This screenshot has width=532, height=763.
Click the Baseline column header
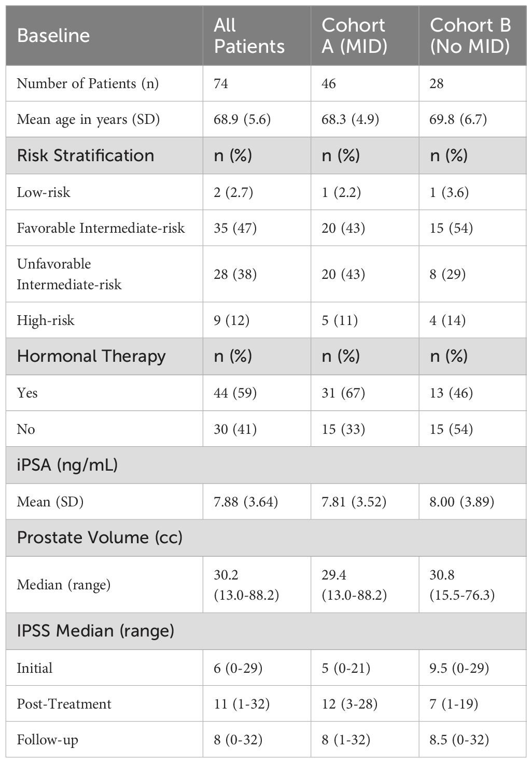pos(53,36)
